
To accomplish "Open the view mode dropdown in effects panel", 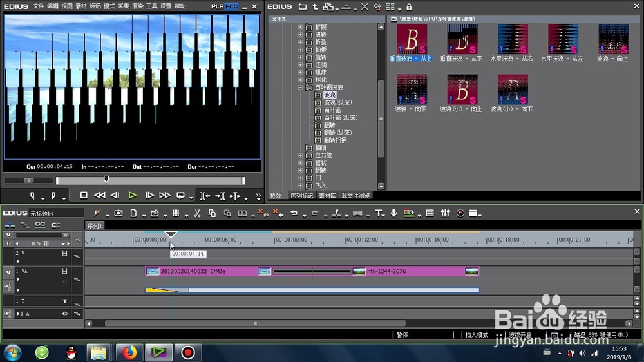I will pos(400,9).
